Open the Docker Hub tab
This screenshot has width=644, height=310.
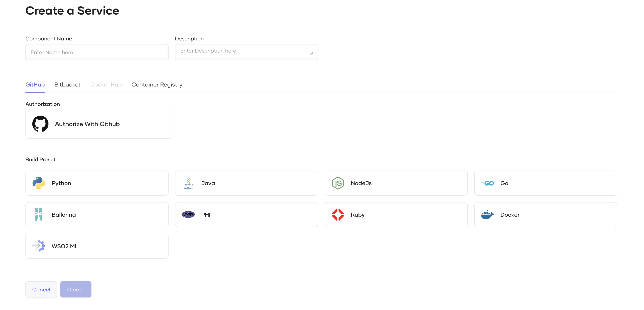(x=106, y=84)
